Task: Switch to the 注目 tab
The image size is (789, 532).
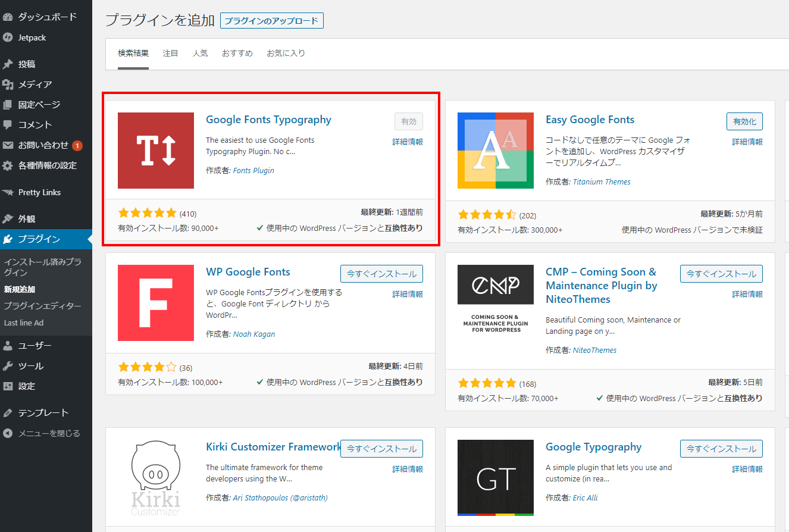Action: [170, 53]
